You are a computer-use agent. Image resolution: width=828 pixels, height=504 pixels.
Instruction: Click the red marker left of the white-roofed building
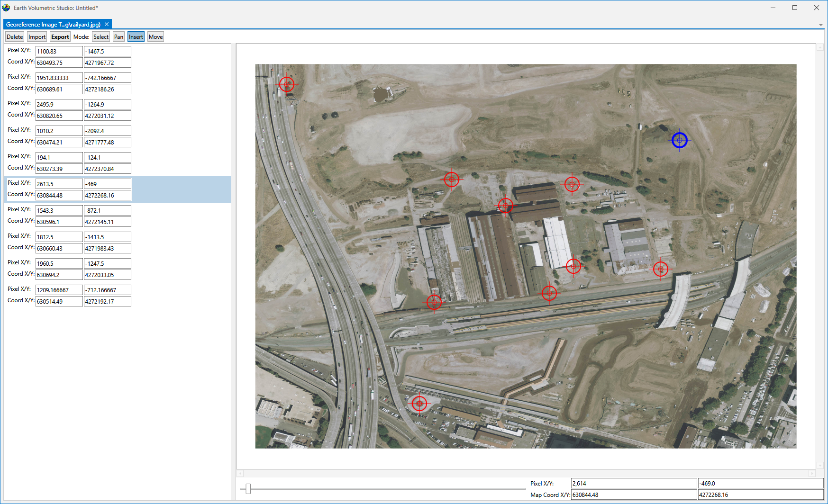[x=505, y=206]
